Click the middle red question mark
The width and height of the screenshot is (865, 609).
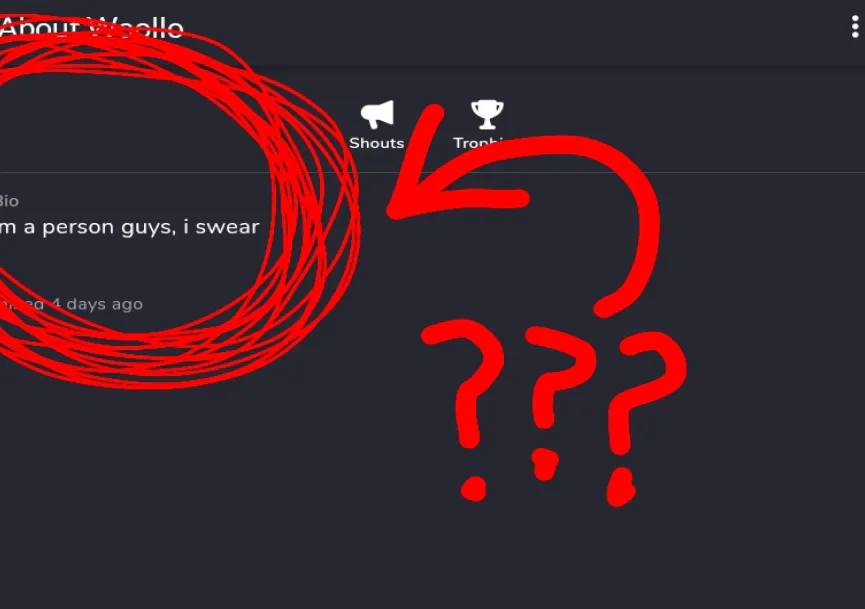tap(557, 375)
